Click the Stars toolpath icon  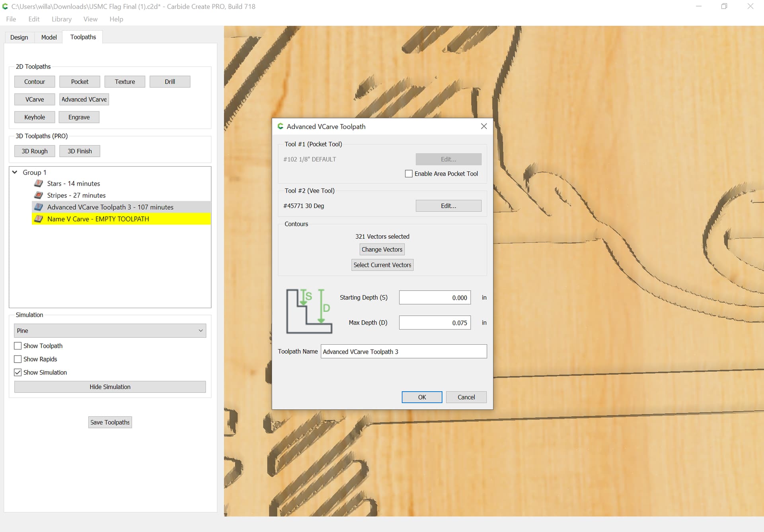click(x=39, y=183)
